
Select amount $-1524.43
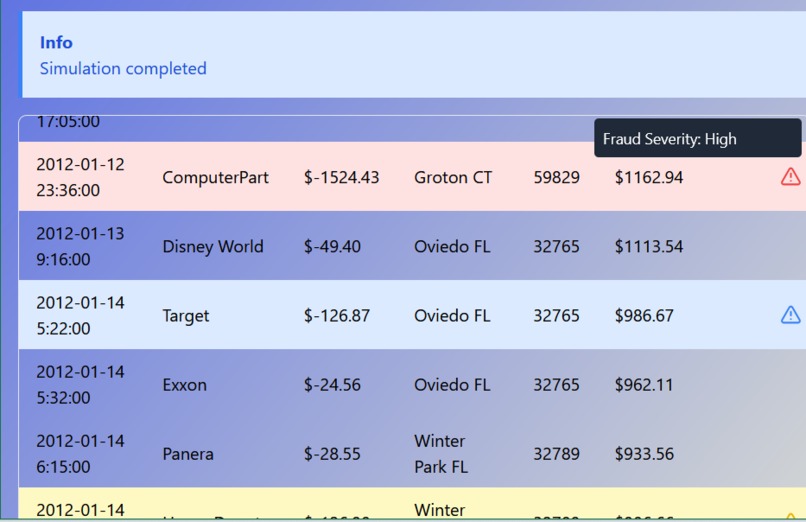[341, 177]
